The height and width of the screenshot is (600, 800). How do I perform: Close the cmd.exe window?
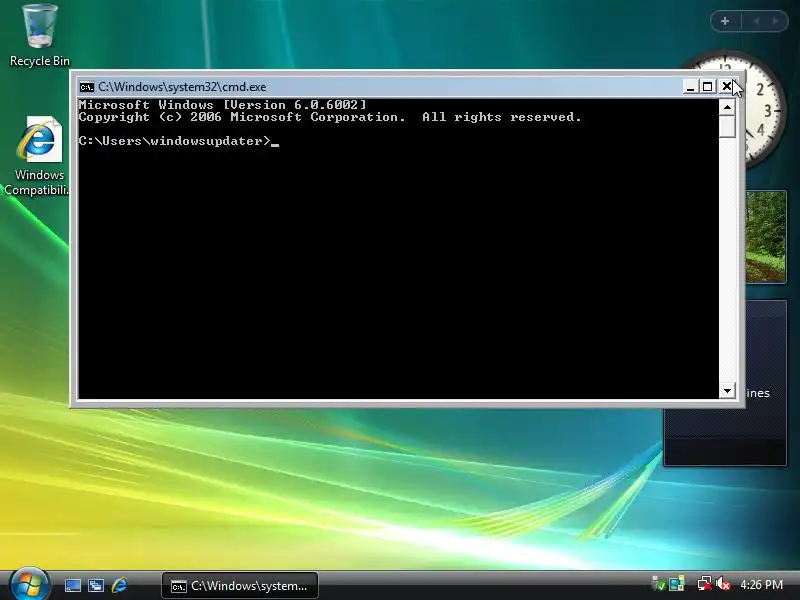726,87
